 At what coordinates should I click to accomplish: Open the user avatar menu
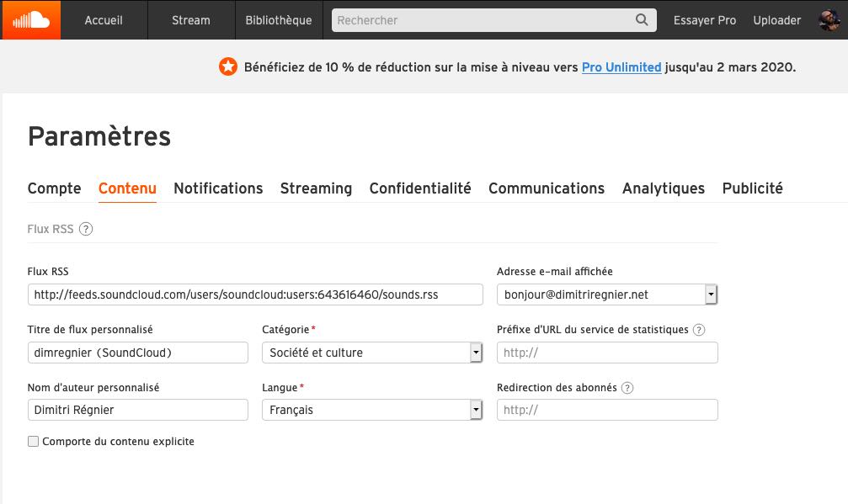click(x=829, y=20)
